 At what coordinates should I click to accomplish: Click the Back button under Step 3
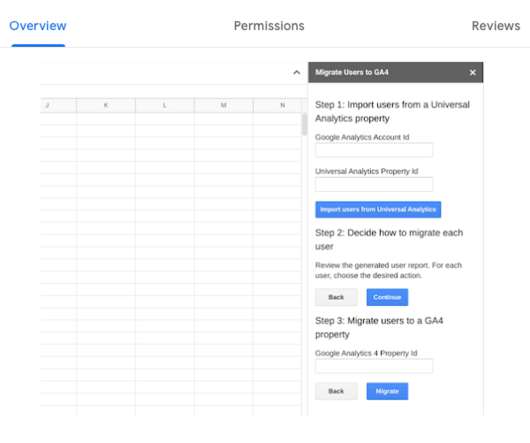click(336, 391)
